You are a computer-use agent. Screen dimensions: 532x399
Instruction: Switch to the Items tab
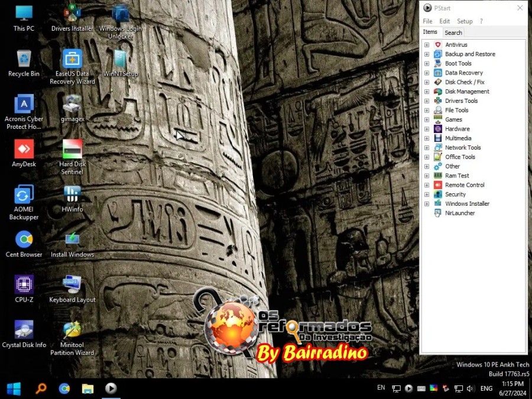coord(430,32)
